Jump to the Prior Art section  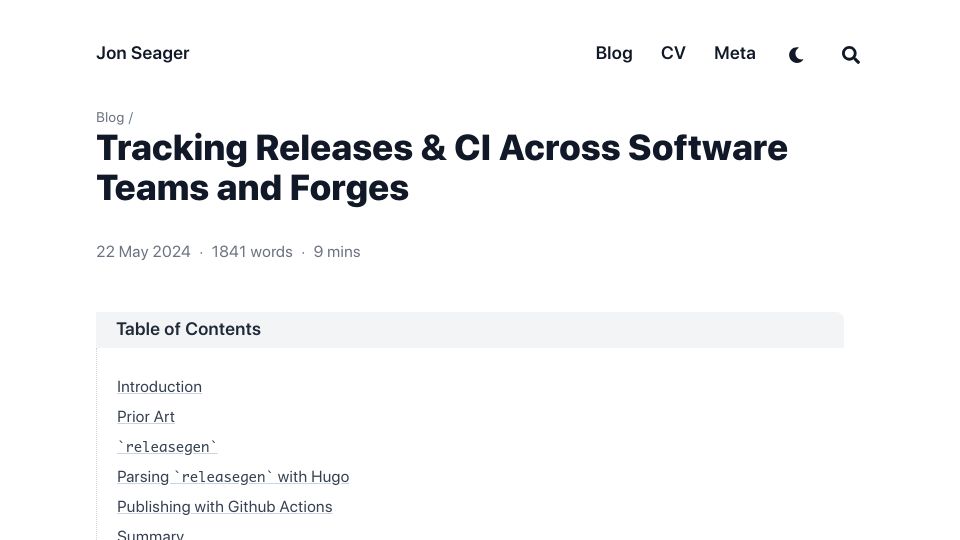[146, 417]
